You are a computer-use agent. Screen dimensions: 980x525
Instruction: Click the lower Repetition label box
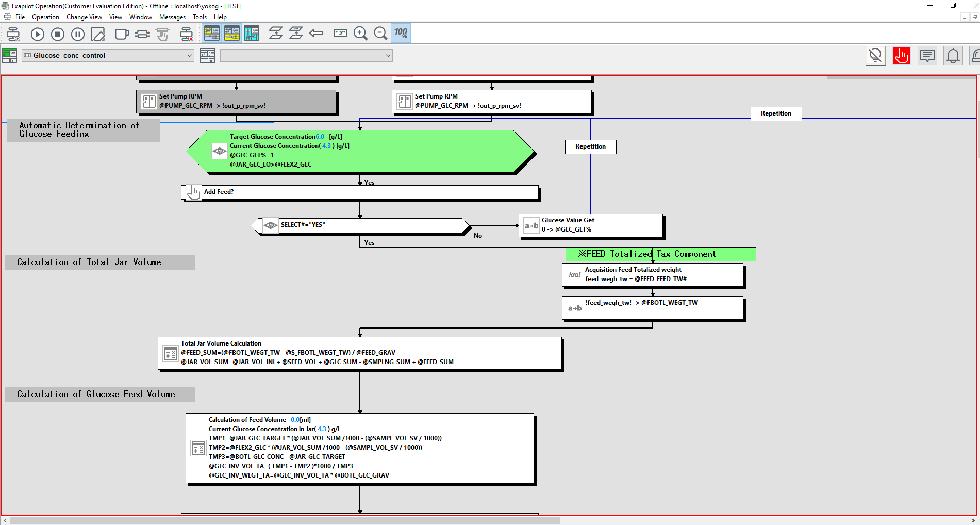[590, 146]
